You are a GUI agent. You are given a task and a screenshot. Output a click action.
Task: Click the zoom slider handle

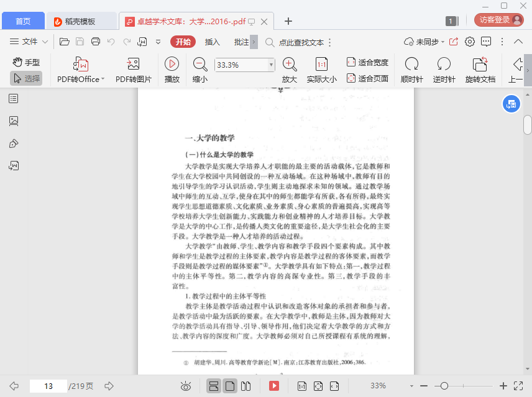pos(444,386)
